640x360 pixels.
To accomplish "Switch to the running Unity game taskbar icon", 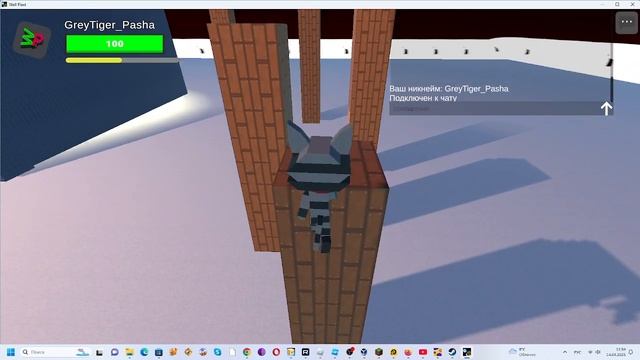I will 467,352.
